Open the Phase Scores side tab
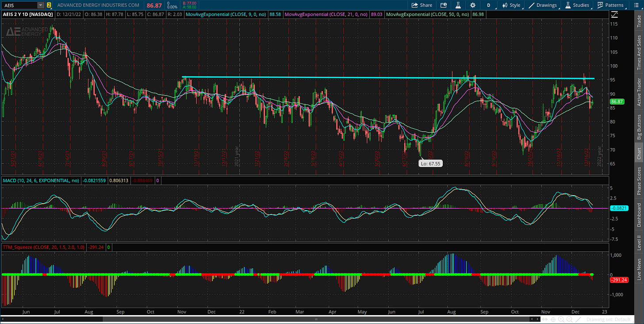 [639, 180]
